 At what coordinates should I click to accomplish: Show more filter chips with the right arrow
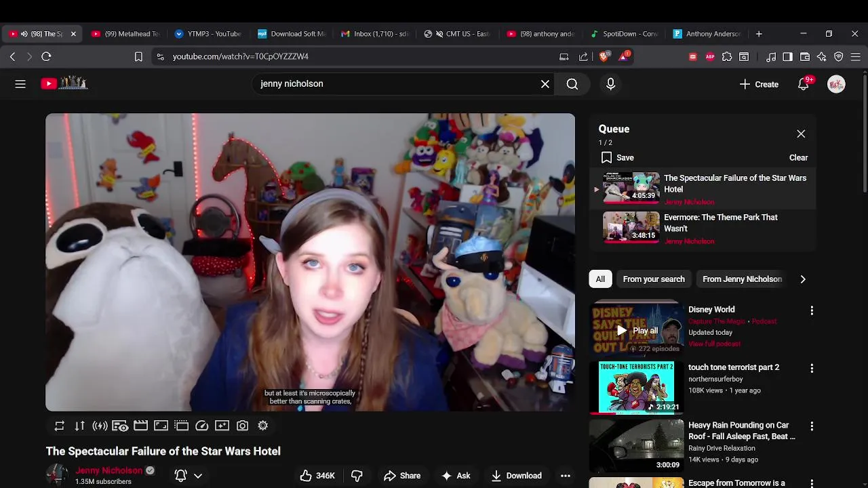(803, 279)
